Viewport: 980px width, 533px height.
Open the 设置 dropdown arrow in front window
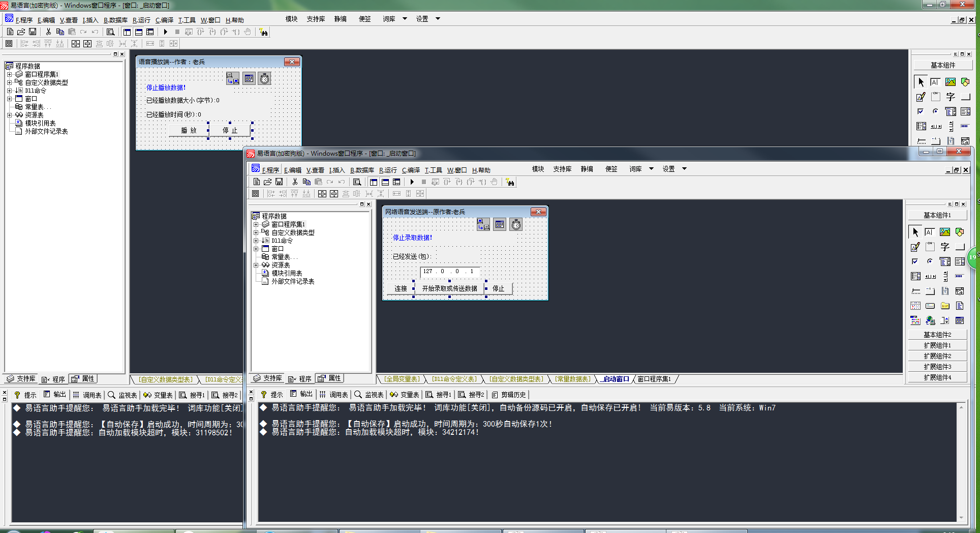click(x=684, y=169)
